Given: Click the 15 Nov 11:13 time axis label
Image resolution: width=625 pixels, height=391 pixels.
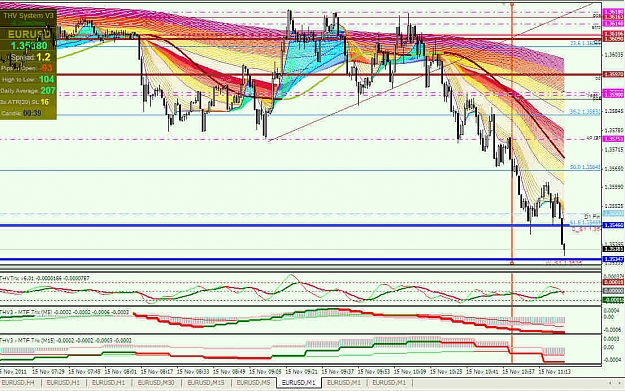Looking at the screenshot, I should tap(555, 371).
